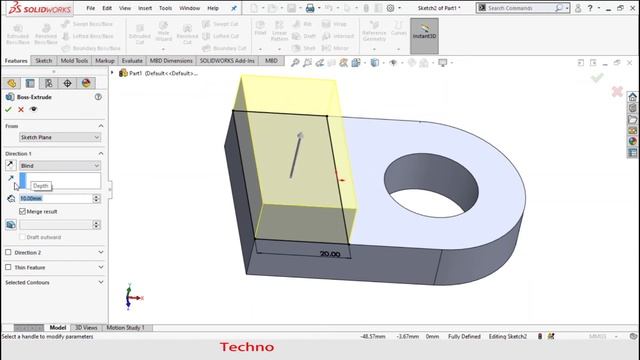The width and height of the screenshot is (640, 360).
Task: Cancel Boss-Extrude with the red X
Action: (x=21, y=109)
